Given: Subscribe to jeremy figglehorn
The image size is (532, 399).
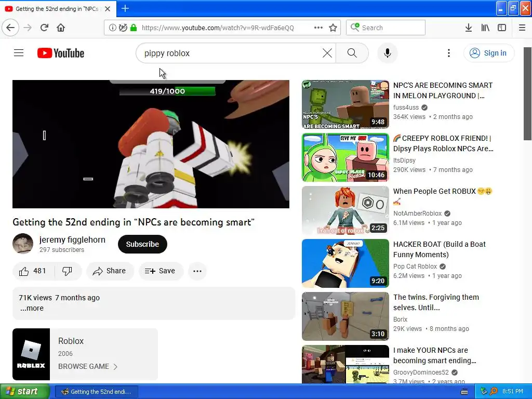Looking at the screenshot, I should [x=142, y=244].
